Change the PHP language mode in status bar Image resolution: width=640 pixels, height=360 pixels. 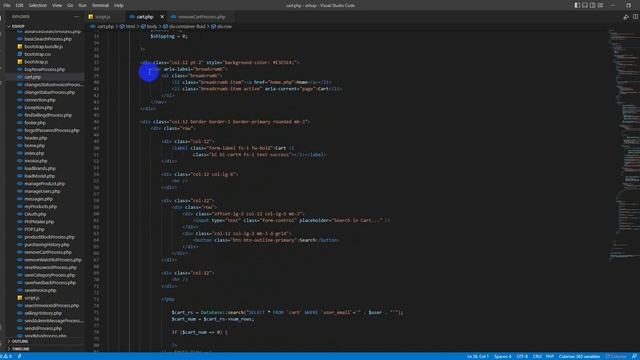tap(549, 356)
